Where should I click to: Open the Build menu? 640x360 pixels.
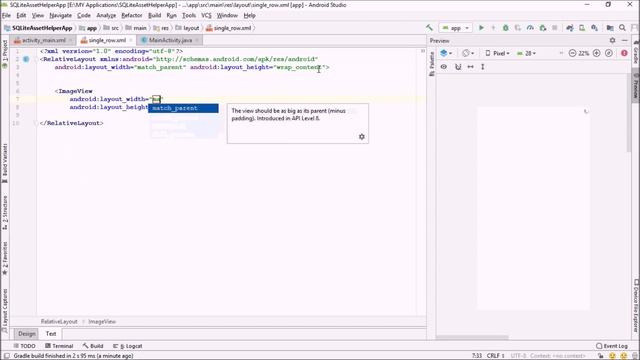coord(154,16)
